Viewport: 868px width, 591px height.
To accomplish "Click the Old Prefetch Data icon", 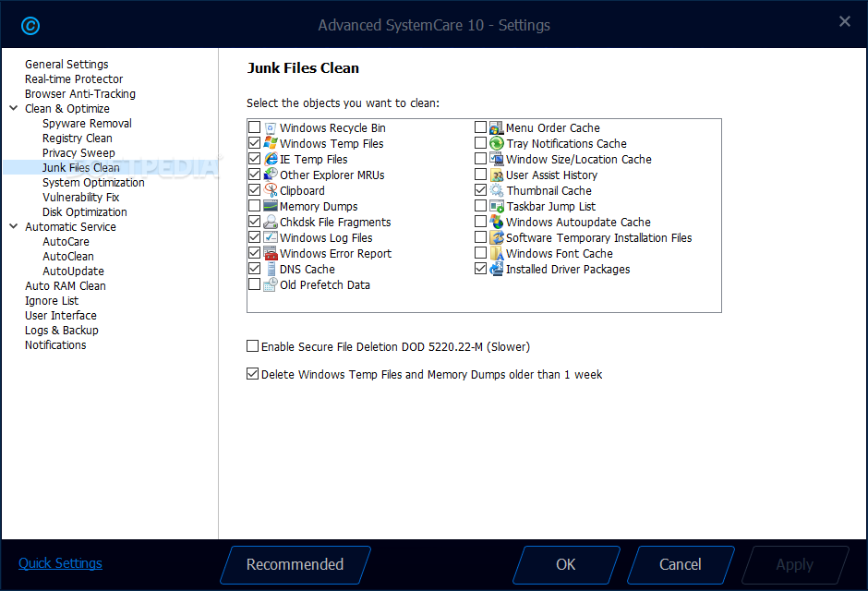I will point(271,284).
